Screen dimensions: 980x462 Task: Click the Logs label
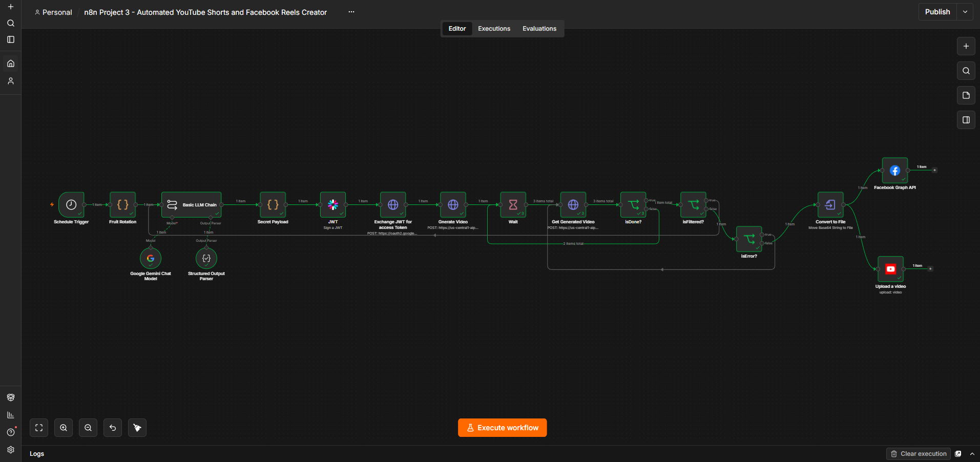[x=37, y=454]
